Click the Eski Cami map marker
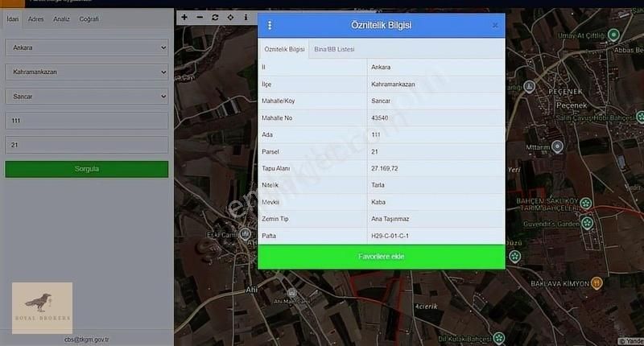 246,234
